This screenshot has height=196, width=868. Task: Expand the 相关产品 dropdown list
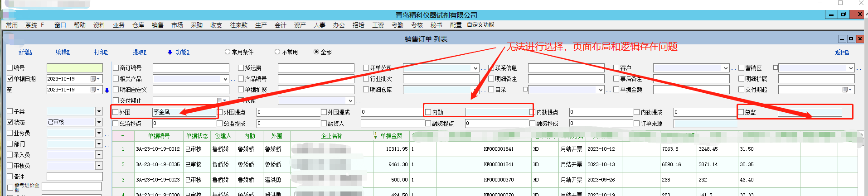coord(225,79)
